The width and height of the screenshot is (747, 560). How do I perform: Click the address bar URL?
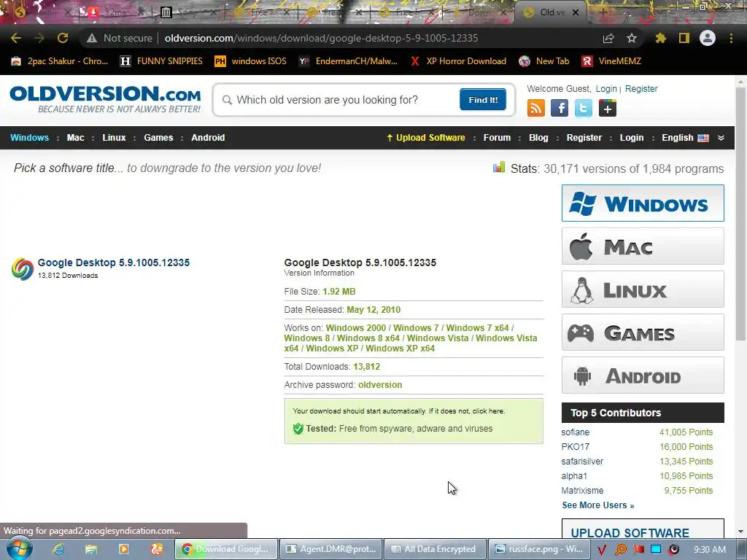321,38
